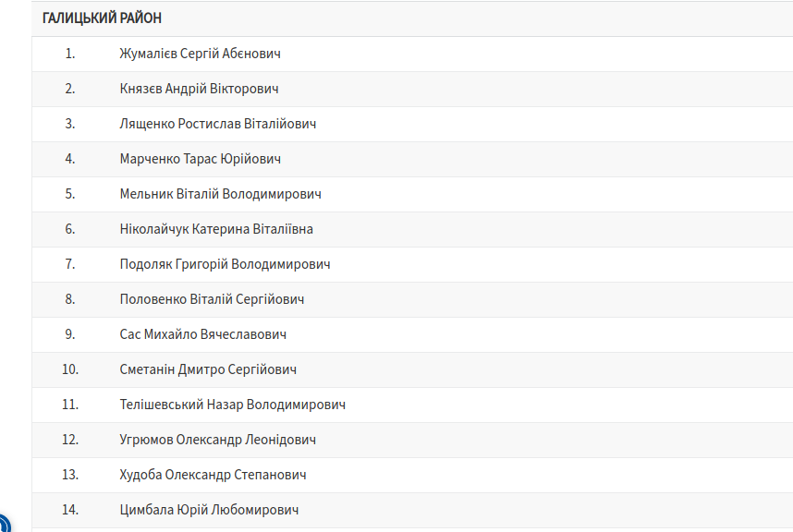Image resolution: width=793 pixels, height=532 pixels.
Task: Click row number 10 cell
Action: (70, 369)
